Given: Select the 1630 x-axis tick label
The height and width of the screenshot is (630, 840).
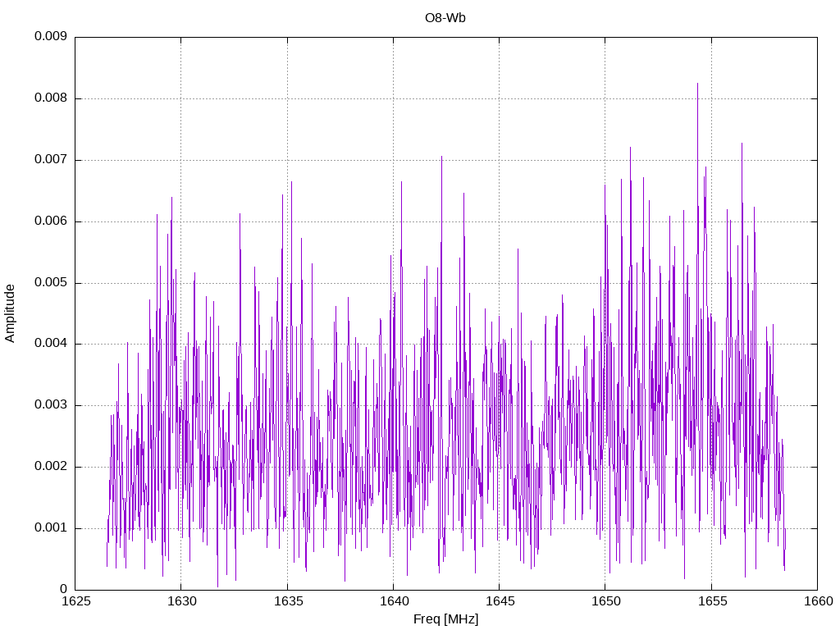Looking at the screenshot, I should click(180, 601).
